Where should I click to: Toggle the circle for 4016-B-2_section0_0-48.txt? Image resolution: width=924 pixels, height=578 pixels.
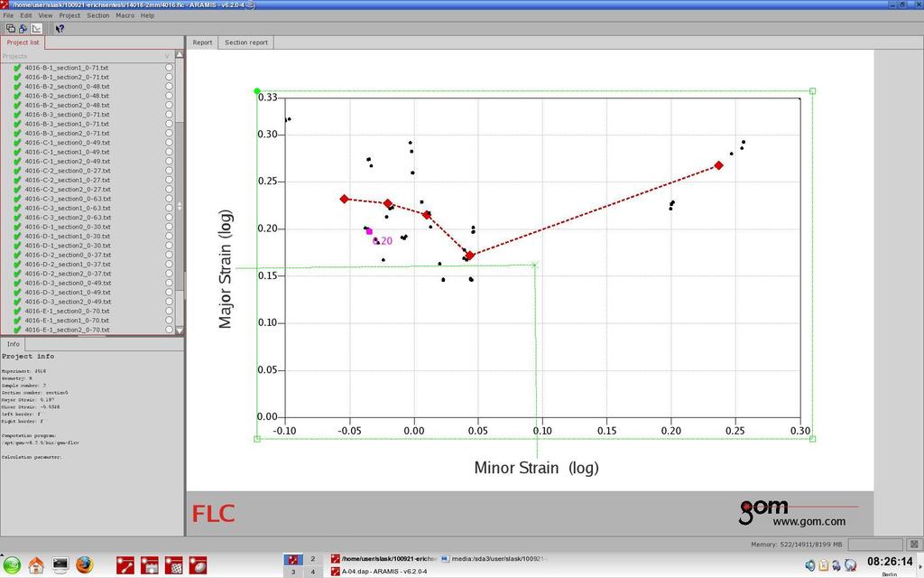[x=169, y=87]
